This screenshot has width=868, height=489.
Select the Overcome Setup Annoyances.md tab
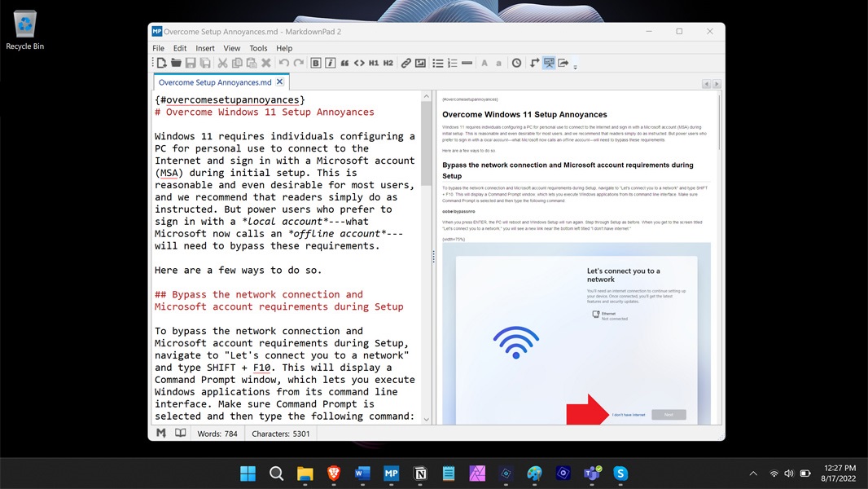pyautogui.click(x=214, y=82)
